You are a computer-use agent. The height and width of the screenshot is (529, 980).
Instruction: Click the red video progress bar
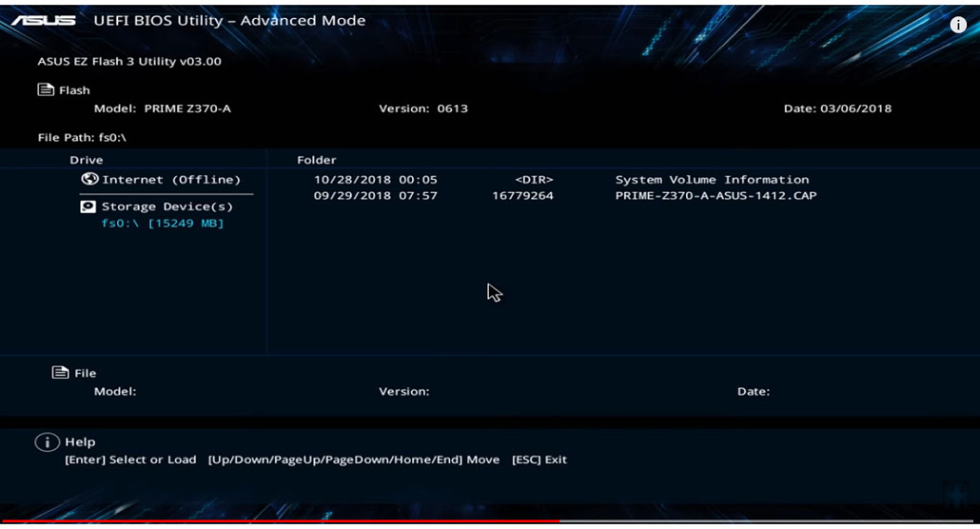point(281,520)
